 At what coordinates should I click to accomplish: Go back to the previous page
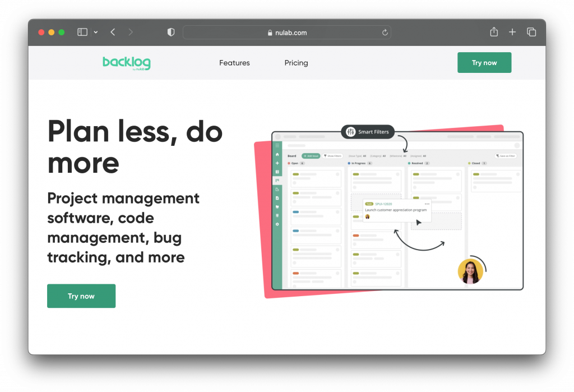click(x=113, y=32)
